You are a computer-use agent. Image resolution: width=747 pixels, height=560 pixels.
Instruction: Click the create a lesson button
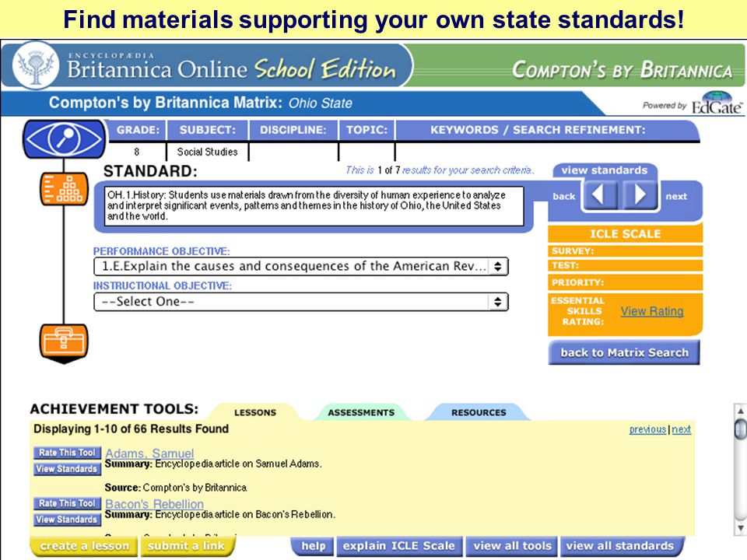pos(84,546)
